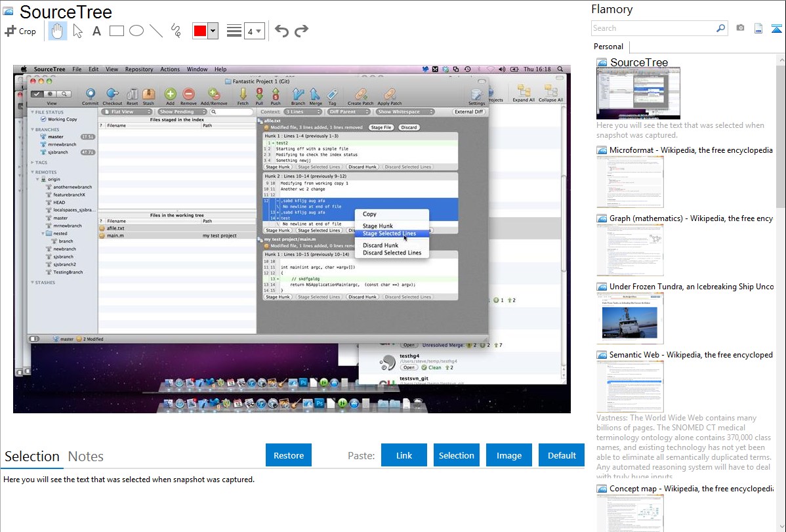Expand the TAGS section in SourceTree sidebar
Image resolution: width=786 pixels, height=532 pixels.
pyautogui.click(x=33, y=163)
